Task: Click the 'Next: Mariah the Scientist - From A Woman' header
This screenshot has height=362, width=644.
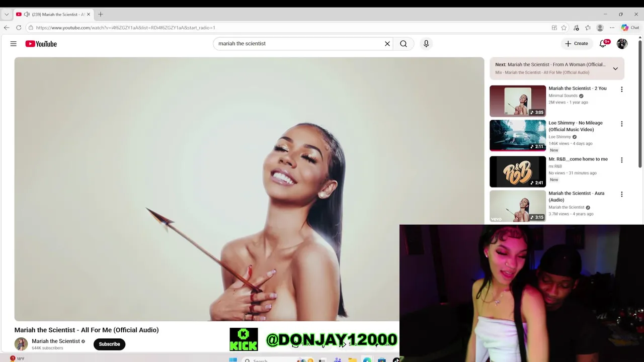Action: [x=550, y=64]
